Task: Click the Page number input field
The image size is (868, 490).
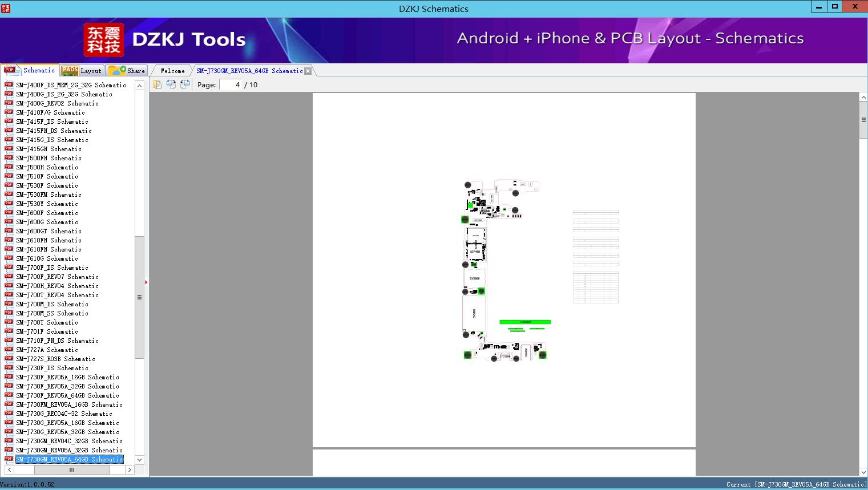Action: [x=231, y=84]
